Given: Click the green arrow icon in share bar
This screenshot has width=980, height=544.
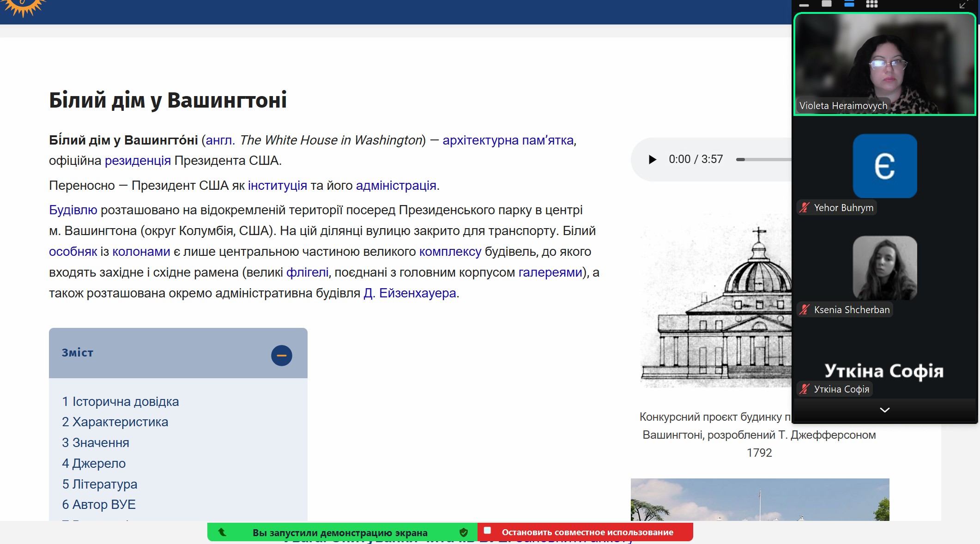Looking at the screenshot, I should (222, 532).
